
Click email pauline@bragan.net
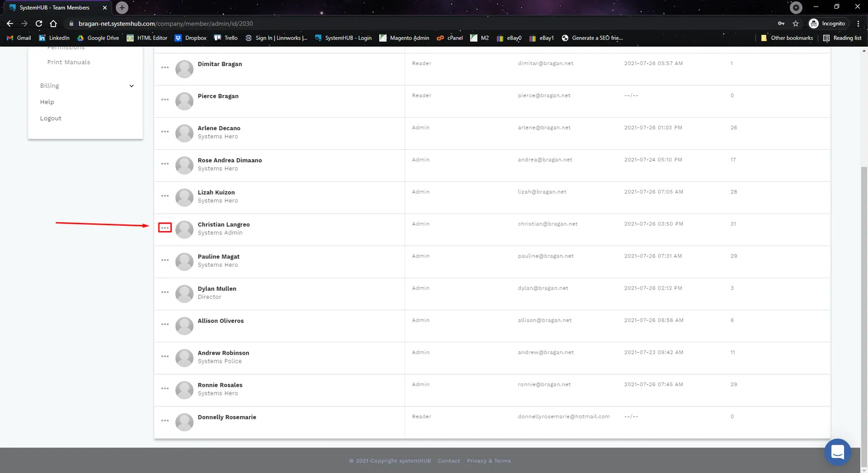point(546,256)
